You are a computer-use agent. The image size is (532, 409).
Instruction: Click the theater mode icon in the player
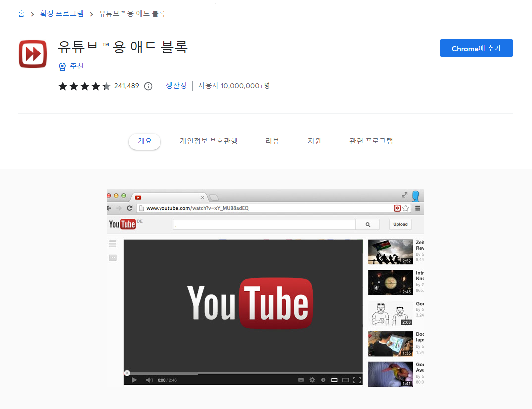[345, 380]
